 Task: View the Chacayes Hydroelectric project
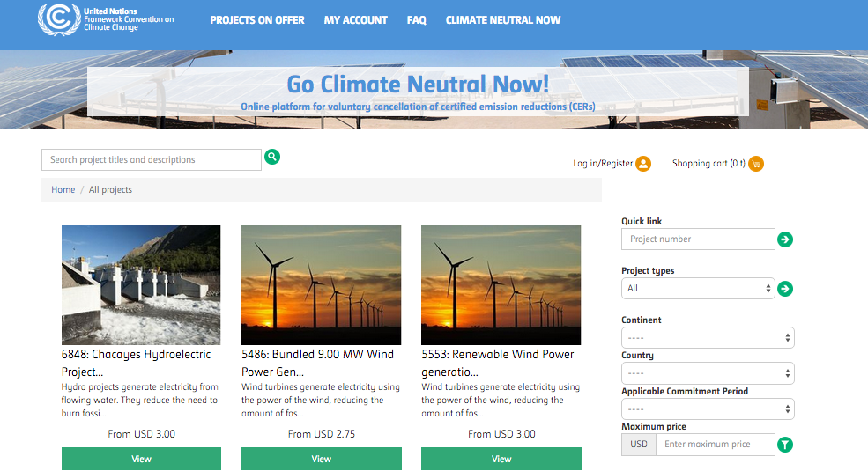141,459
